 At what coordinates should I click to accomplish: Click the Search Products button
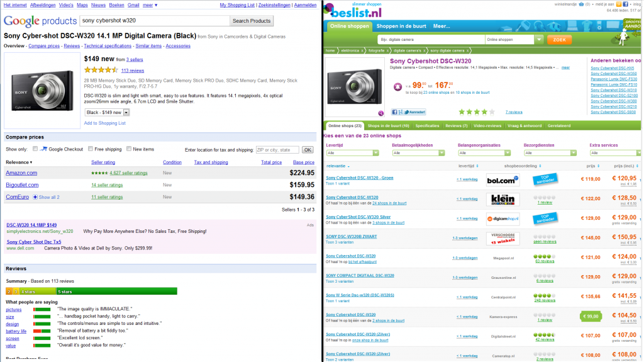pyautogui.click(x=252, y=21)
